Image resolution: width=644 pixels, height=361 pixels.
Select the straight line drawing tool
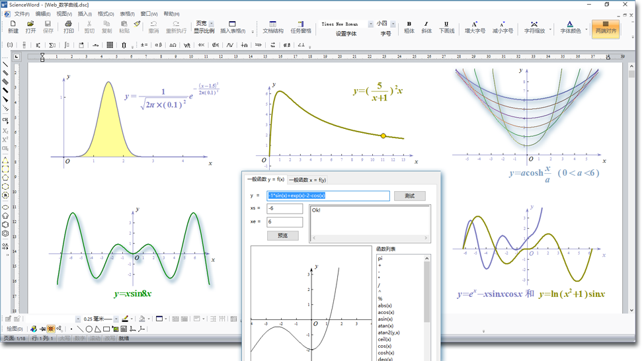pos(79,329)
